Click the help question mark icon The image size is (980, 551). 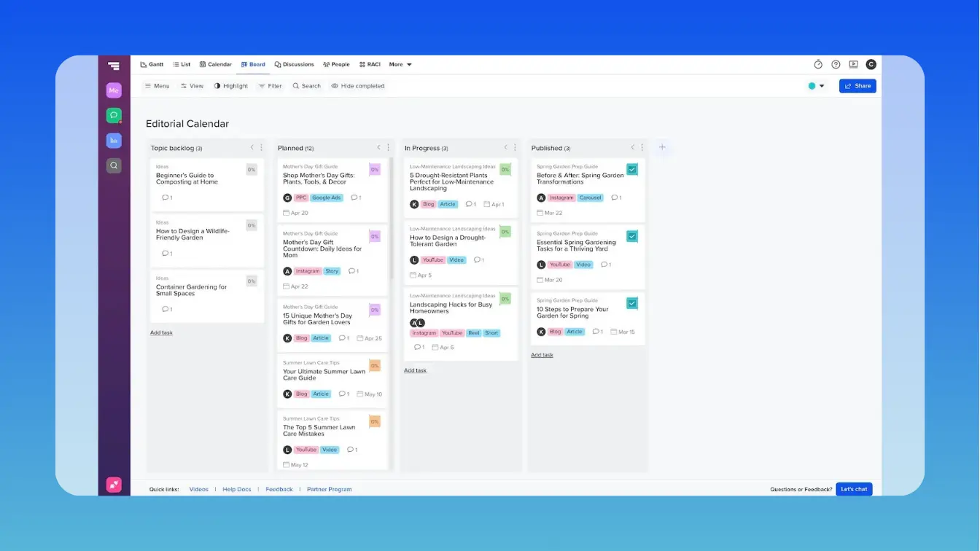click(x=836, y=64)
